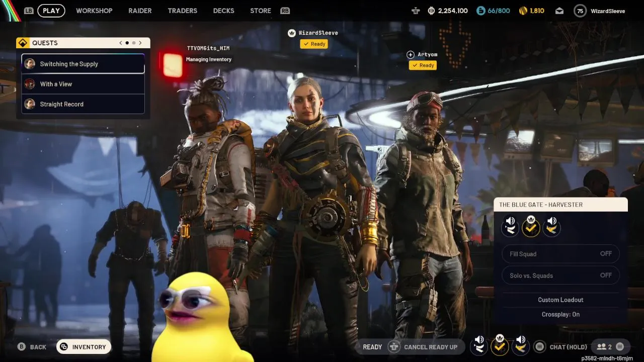Click the blue stash icon beside 66/800
Image resolution: width=644 pixels, height=362 pixels.
click(480, 11)
